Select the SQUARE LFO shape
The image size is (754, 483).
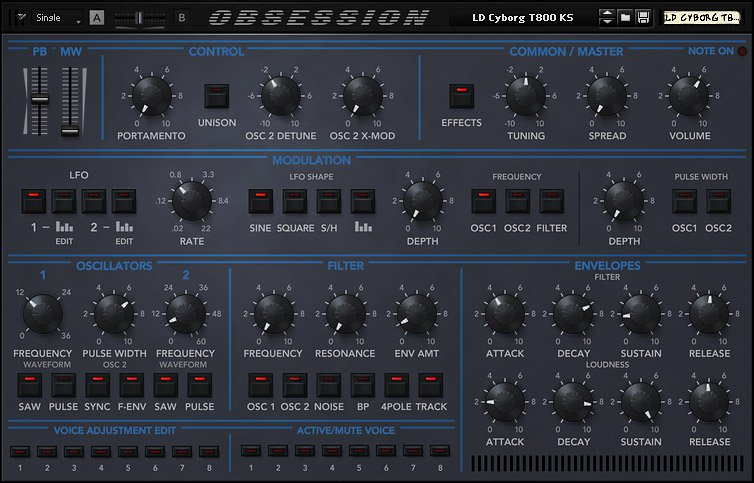295,201
